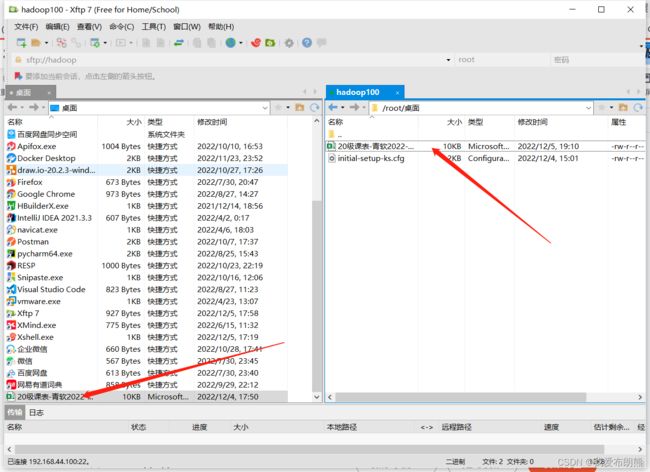This screenshot has width=650, height=472.
Task: Click the green Xftp transfer toolbar icon
Action: pyautogui.click(x=270, y=43)
